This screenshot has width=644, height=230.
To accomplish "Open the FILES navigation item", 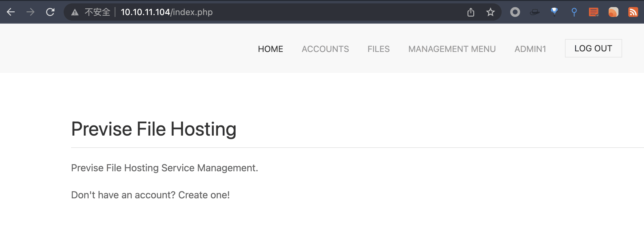I will 379,49.
